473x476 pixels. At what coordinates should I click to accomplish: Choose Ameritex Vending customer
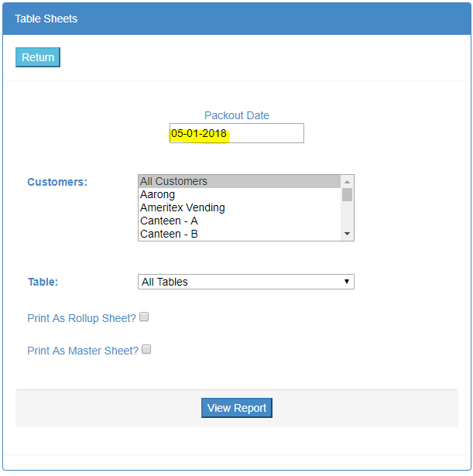coord(239,207)
